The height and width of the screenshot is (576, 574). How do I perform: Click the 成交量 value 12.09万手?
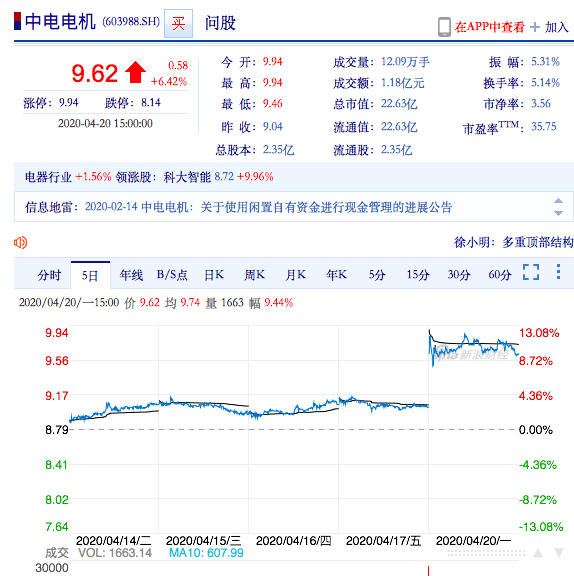pyautogui.click(x=405, y=62)
